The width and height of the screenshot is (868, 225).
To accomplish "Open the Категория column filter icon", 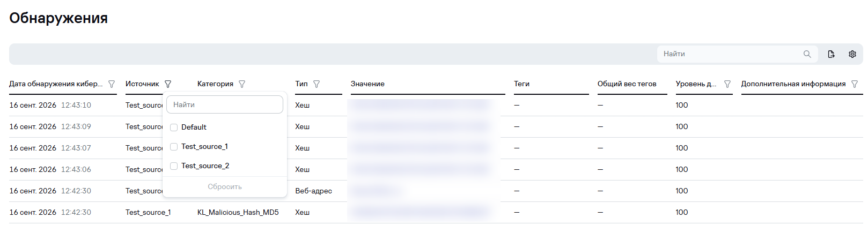I will (242, 84).
